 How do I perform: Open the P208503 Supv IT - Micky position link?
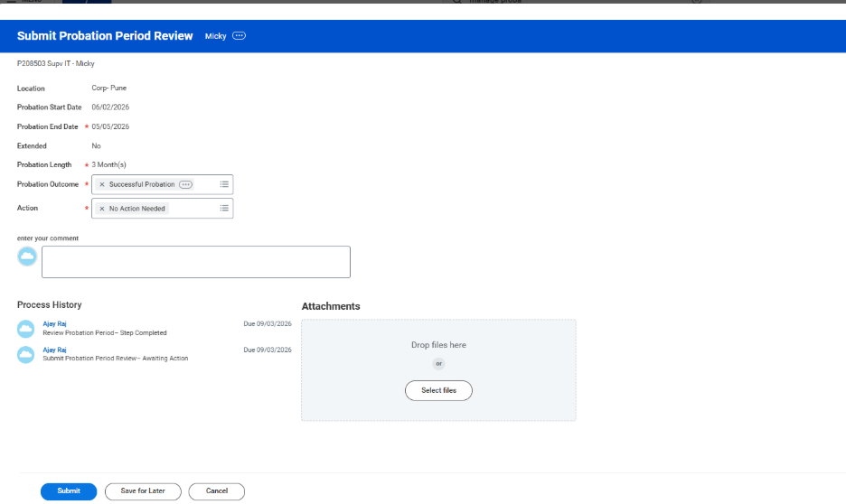(x=55, y=64)
